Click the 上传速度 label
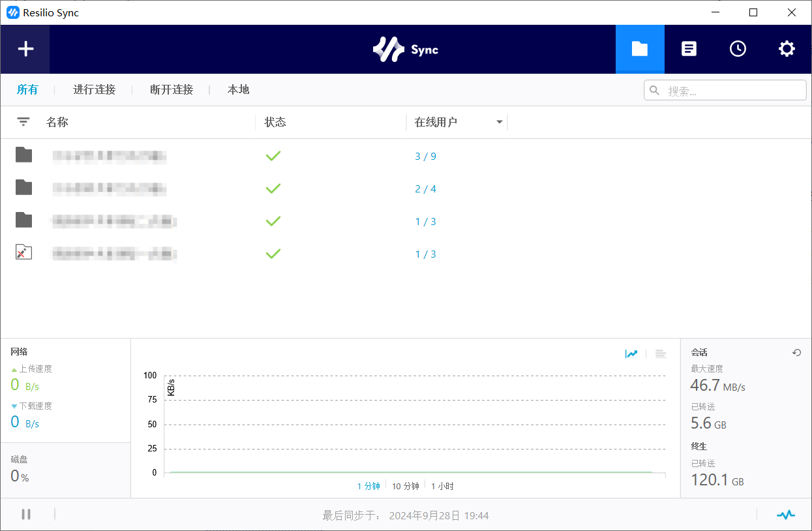 click(35, 369)
